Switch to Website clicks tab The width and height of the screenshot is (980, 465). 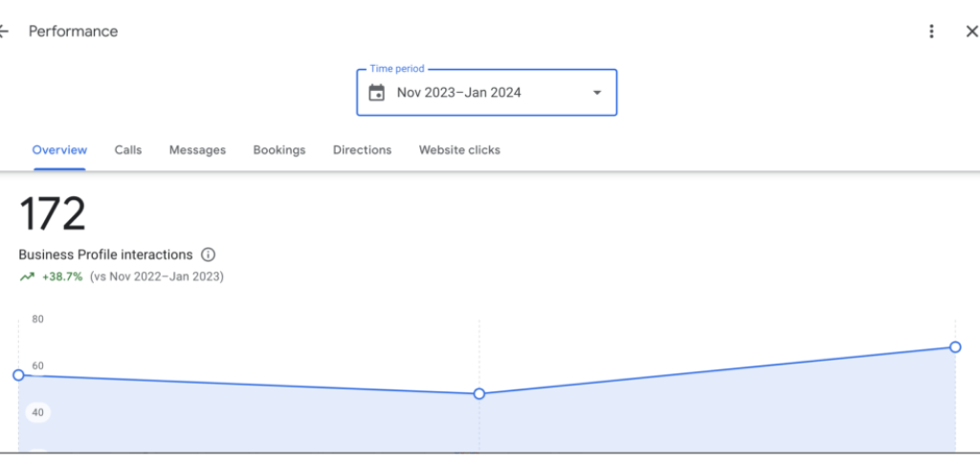[x=459, y=150]
